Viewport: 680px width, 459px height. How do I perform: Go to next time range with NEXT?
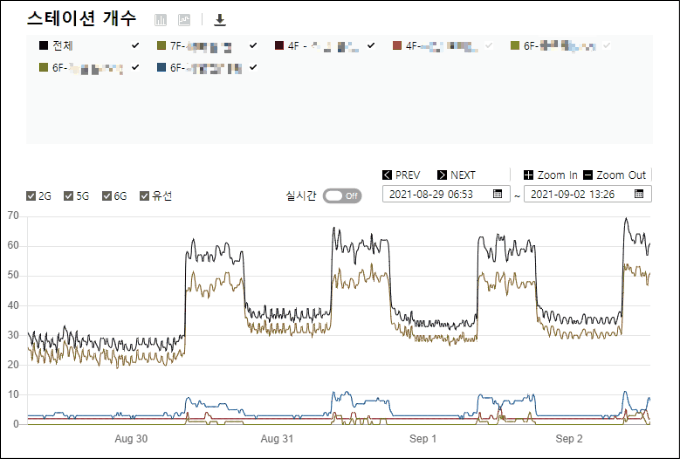tap(456, 175)
